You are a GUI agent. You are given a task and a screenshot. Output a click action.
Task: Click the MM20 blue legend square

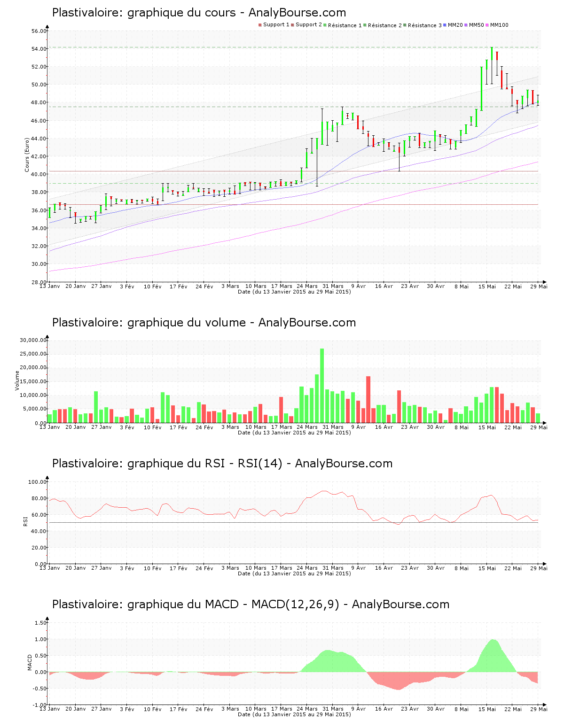click(445, 25)
